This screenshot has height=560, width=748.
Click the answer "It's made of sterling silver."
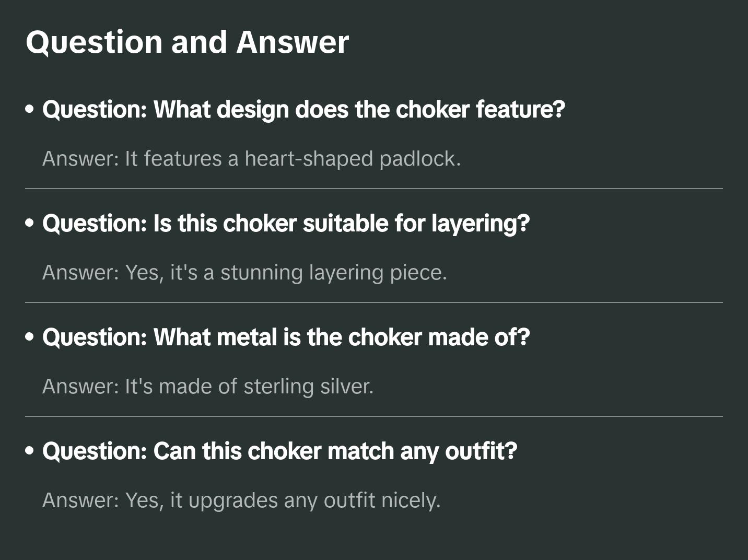208,387
